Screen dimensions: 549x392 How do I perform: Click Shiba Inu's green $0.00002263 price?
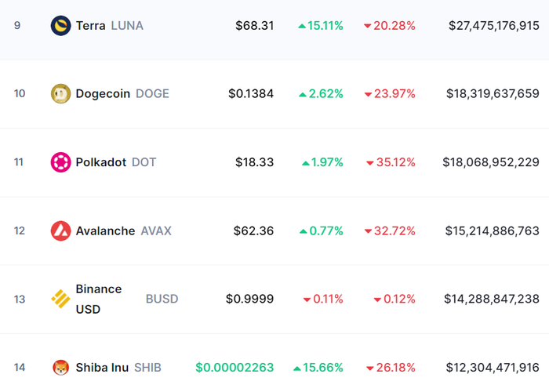click(x=235, y=368)
